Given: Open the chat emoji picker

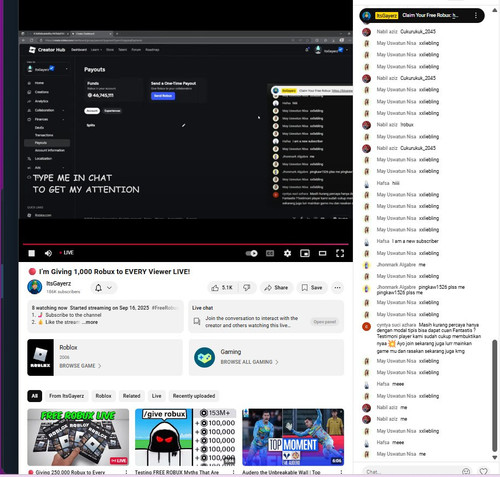Looking at the screenshot, I should pyautogui.click(x=466, y=472).
